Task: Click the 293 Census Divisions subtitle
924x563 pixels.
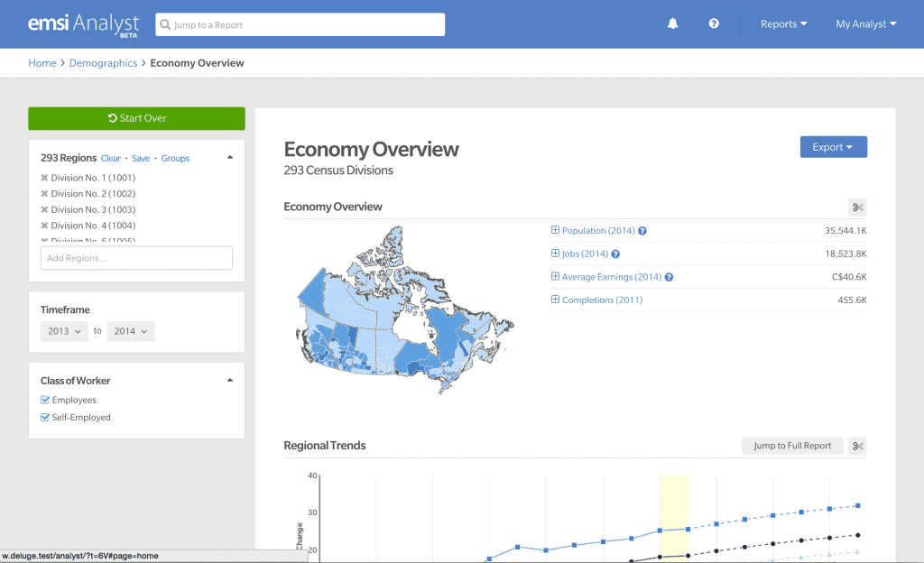Action: 338,171
